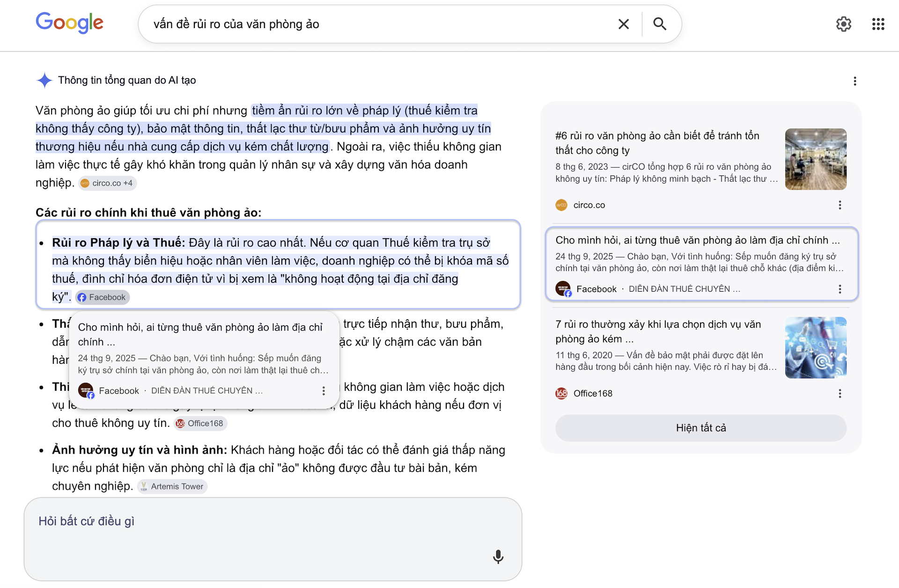The height and width of the screenshot is (588, 899).
Task: Click the magnifier search button
Action: tap(660, 24)
